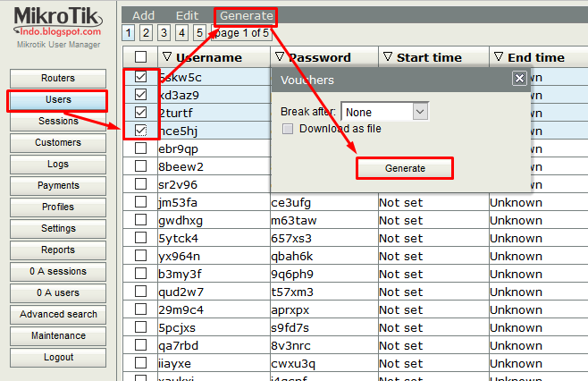Open the Users section in sidebar
The width and height of the screenshot is (588, 381).
(x=58, y=100)
